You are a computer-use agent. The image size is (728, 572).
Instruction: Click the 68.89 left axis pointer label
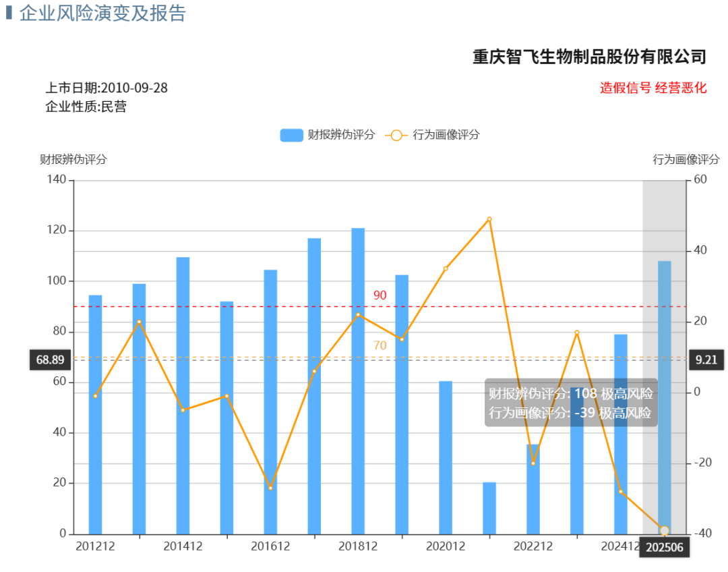[x=50, y=360]
